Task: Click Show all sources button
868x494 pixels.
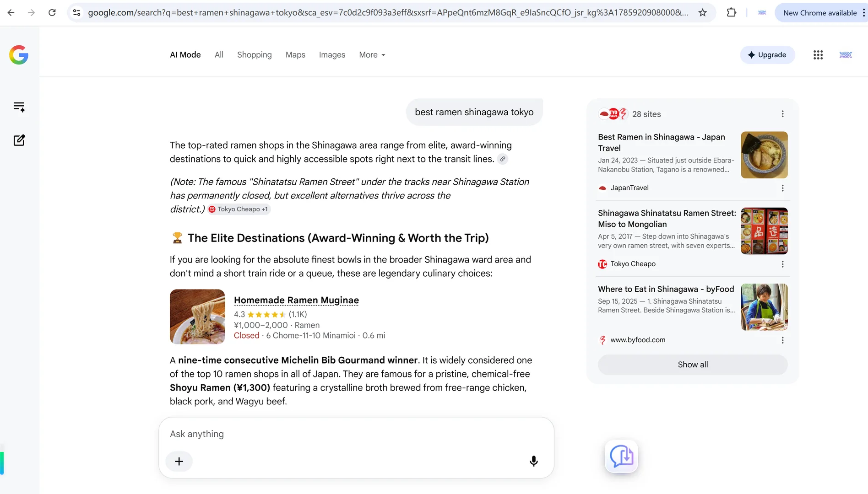Action: (x=693, y=365)
